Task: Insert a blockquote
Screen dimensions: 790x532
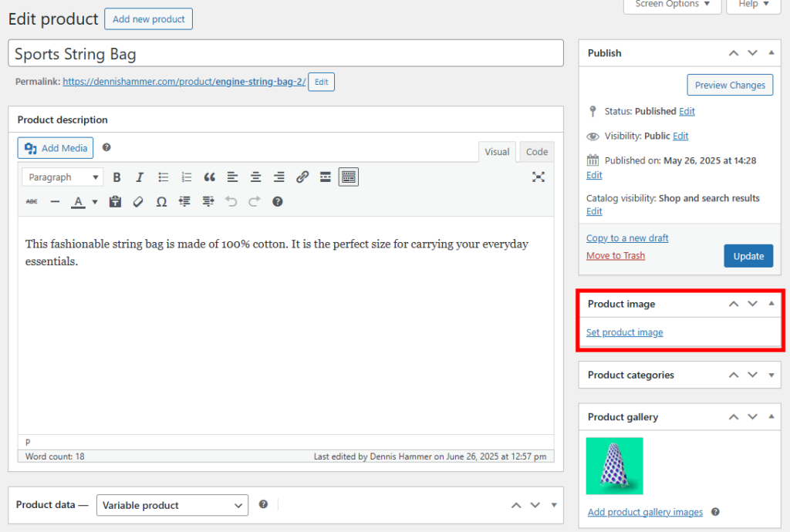Action: click(209, 177)
